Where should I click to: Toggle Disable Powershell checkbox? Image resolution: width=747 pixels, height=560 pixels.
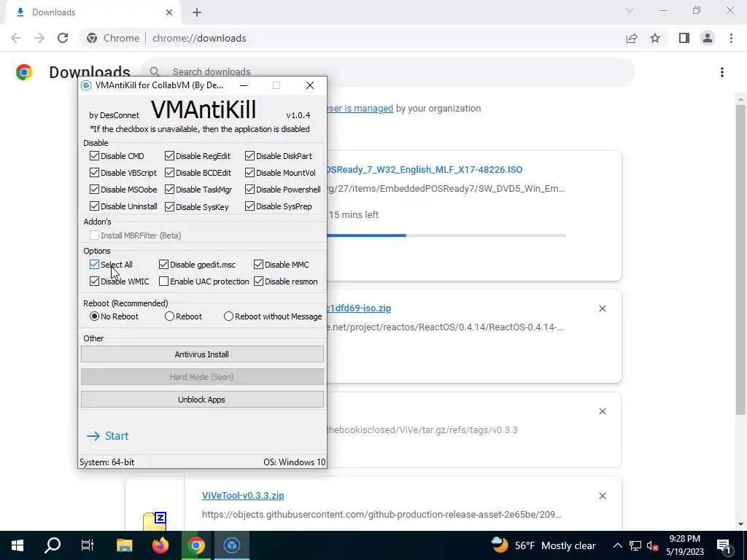(x=249, y=189)
